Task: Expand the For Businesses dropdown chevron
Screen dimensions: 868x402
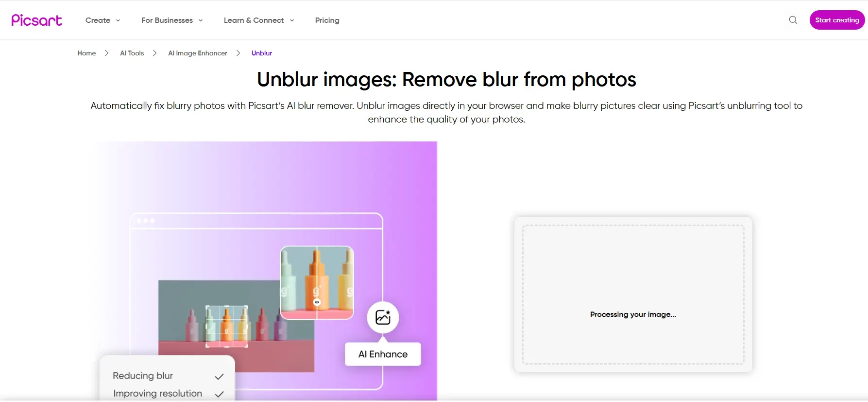Action: point(201,20)
